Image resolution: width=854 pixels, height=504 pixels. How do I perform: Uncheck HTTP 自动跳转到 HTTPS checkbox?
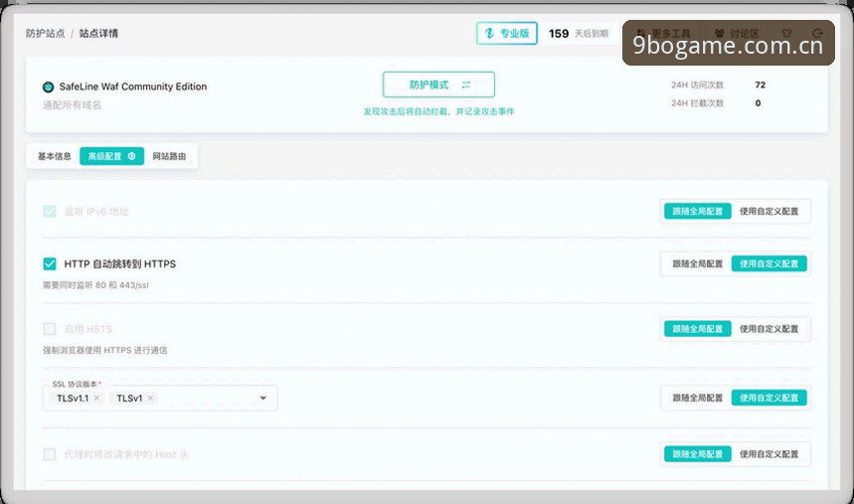[x=50, y=263]
